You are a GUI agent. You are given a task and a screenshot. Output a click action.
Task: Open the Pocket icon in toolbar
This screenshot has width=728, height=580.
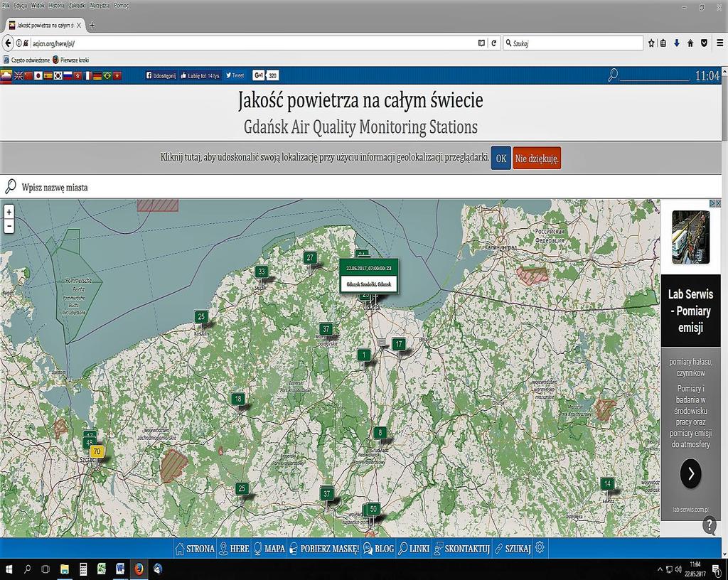pyautogui.click(x=705, y=43)
